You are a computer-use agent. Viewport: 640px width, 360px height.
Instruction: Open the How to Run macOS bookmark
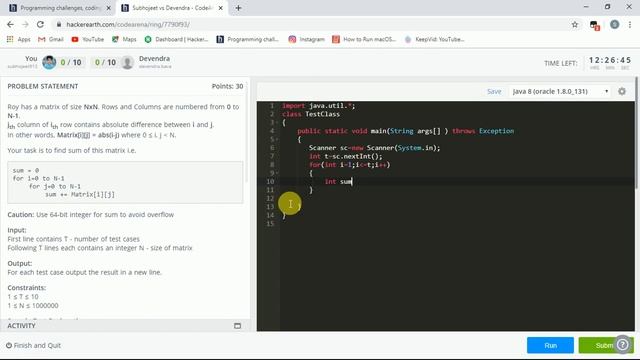pos(364,39)
